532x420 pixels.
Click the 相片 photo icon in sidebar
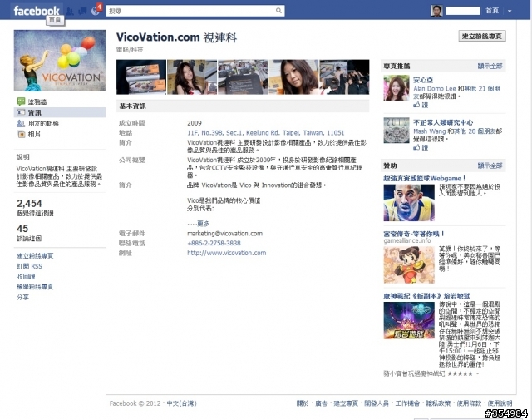coord(21,134)
